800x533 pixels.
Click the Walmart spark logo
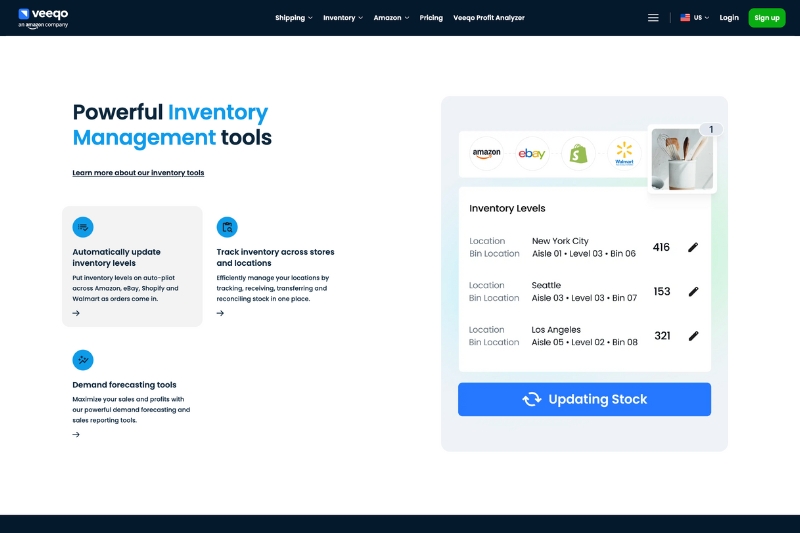[624, 153]
